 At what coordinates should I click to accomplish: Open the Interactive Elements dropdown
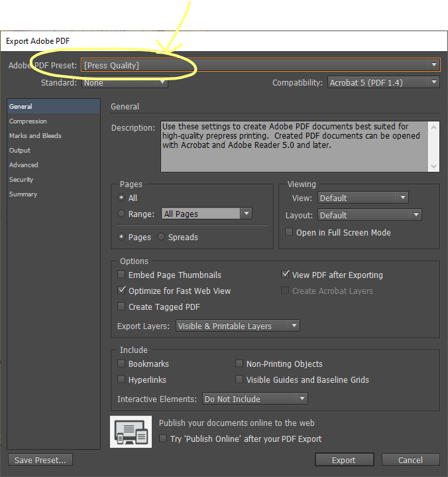pyautogui.click(x=255, y=399)
